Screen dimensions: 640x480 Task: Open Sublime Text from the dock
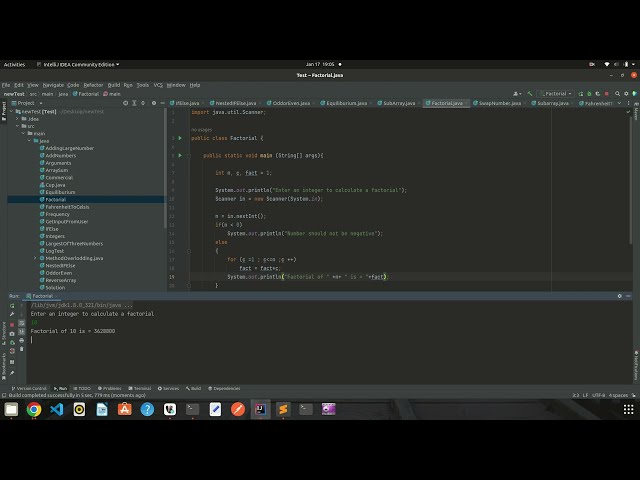click(283, 409)
